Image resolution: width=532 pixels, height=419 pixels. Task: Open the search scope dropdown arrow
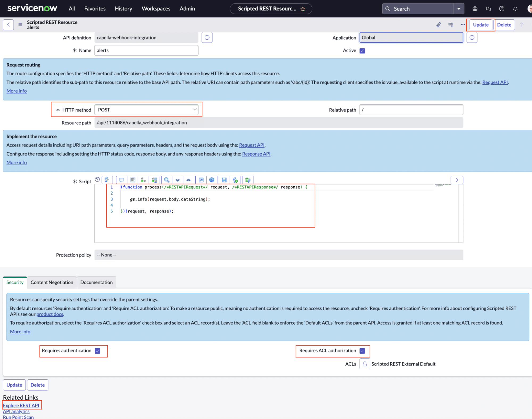click(459, 9)
